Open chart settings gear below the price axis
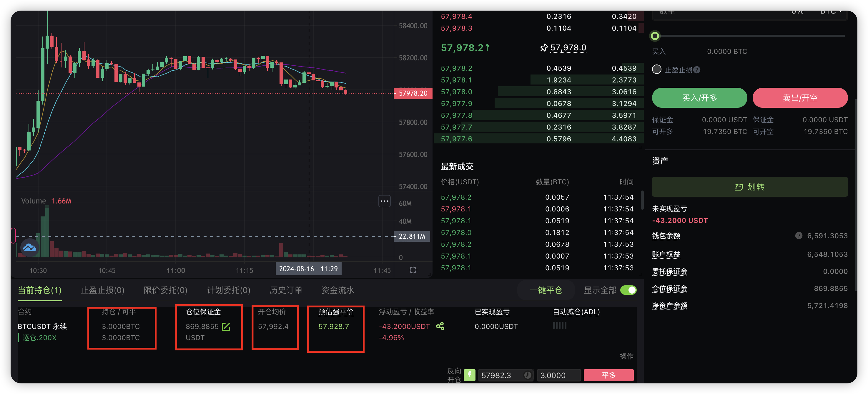The image size is (868, 394). [413, 270]
